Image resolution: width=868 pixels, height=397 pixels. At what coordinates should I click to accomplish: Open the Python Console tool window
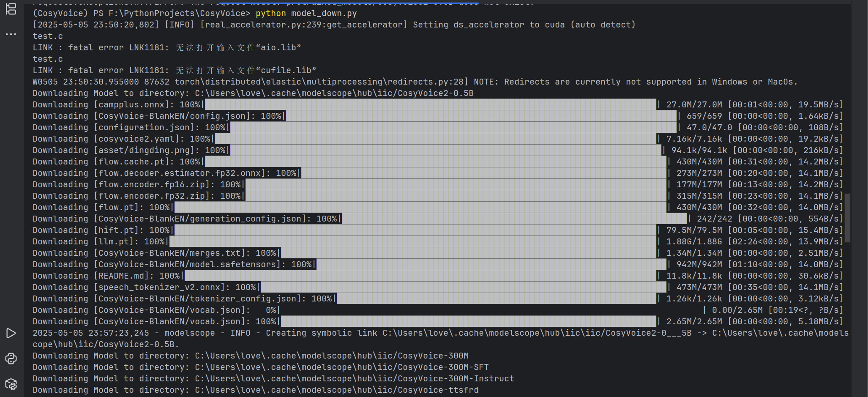(11, 359)
